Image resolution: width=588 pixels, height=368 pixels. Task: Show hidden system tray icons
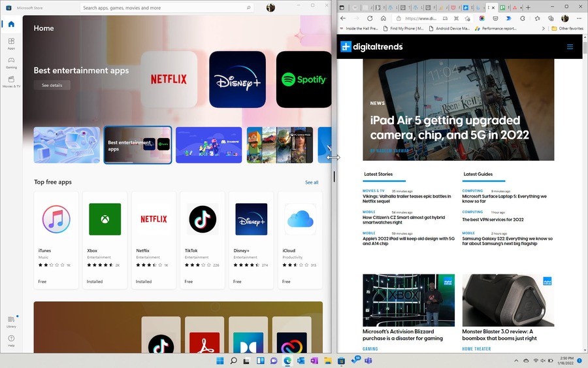(516, 361)
